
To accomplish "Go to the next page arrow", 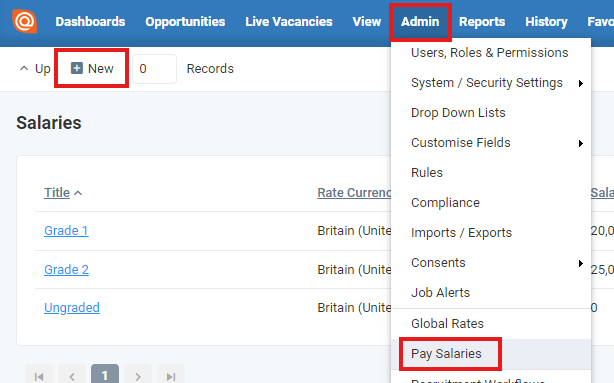I will click(138, 376).
